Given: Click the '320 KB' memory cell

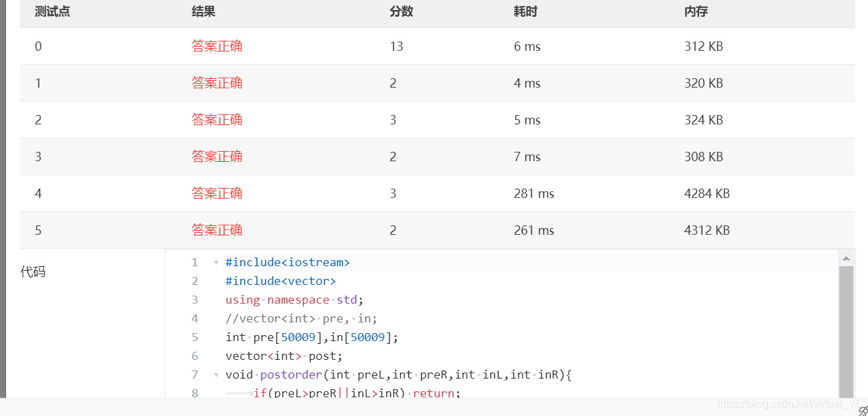Looking at the screenshot, I should (704, 83).
